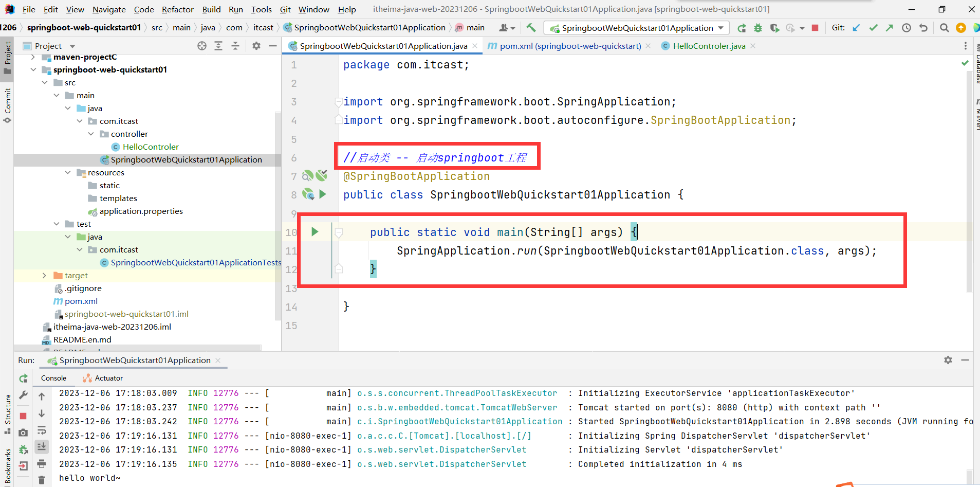This screenshot has height=487, width=980.
Task: Expand the maven-projectC node
Action: 33,57
